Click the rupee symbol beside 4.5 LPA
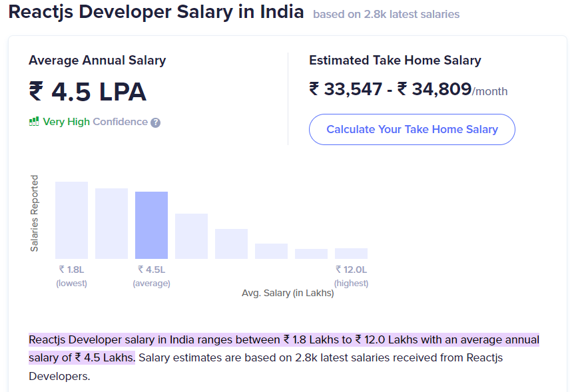Viewport: 570px width, 392px height. click(35, 93)
